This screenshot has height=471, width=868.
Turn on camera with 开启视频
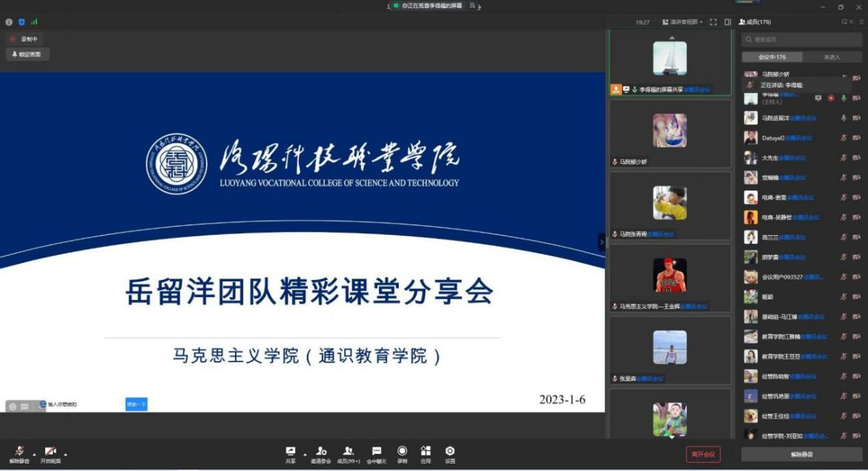(50, 454)
